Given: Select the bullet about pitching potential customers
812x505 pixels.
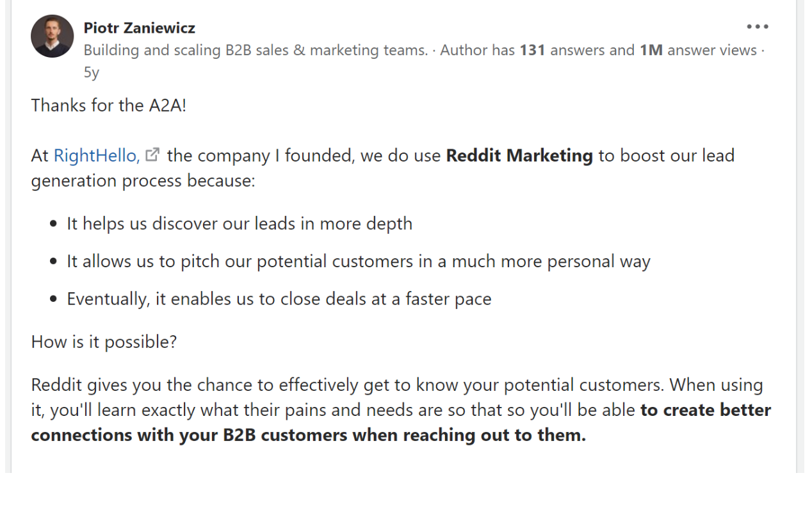Looking at the screenshot, I should click(359, 261).
